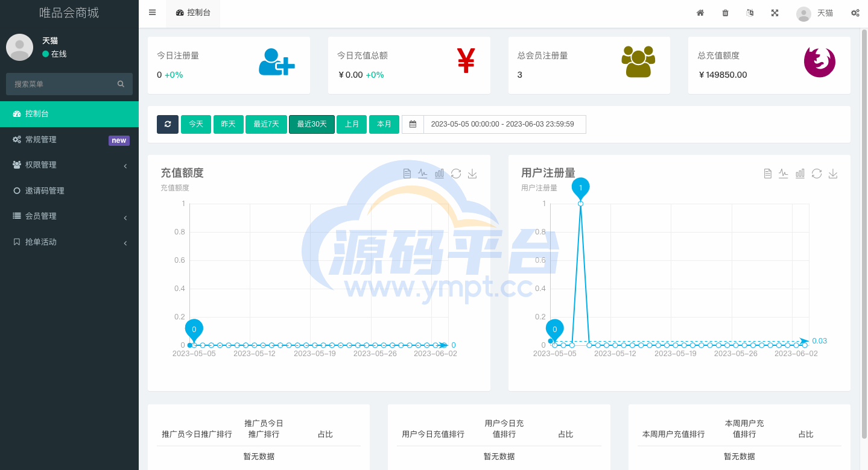Open 邀请码管理 in the sidebar

pos(69,191)
